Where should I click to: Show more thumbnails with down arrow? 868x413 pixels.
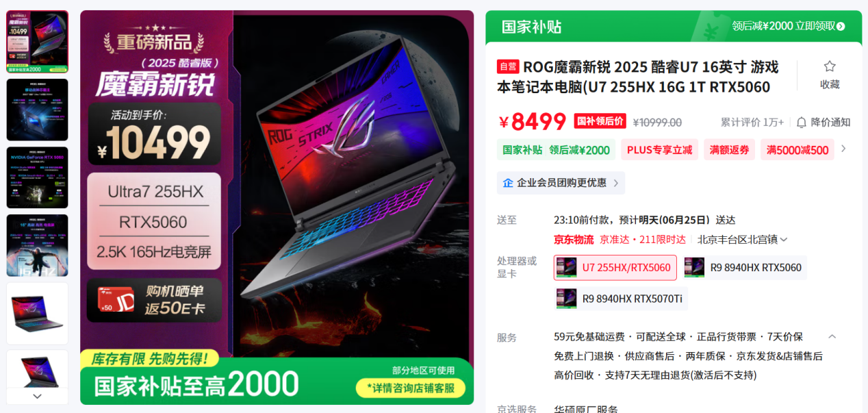(x=37, y=397)
